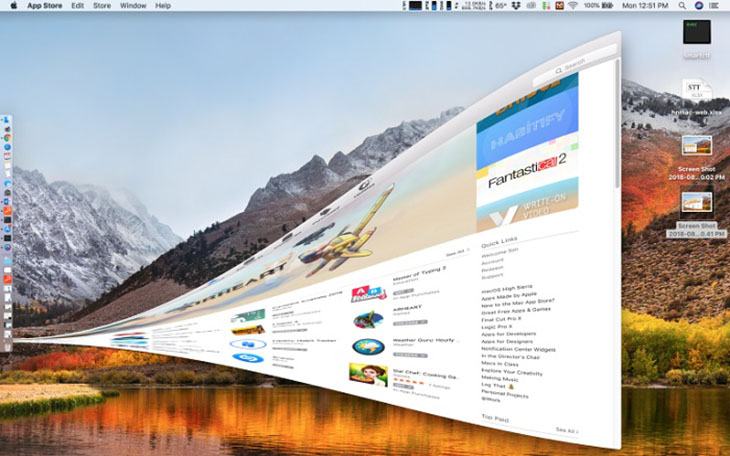Screen dimensions: 730x456
Task: Open the Final Cut Pro X link
Action: click(x=501, y=319)
